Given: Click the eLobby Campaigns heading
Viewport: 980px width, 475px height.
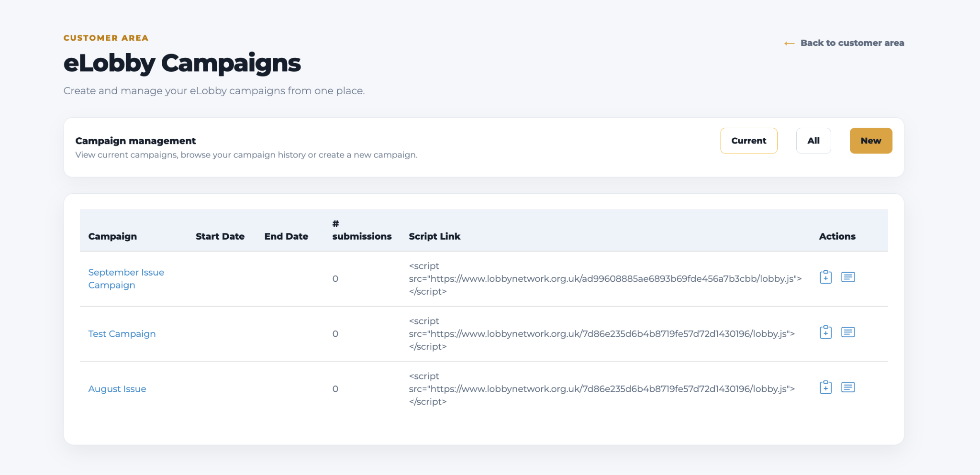Looking at the screenshot, I should (x=182, y=64).
